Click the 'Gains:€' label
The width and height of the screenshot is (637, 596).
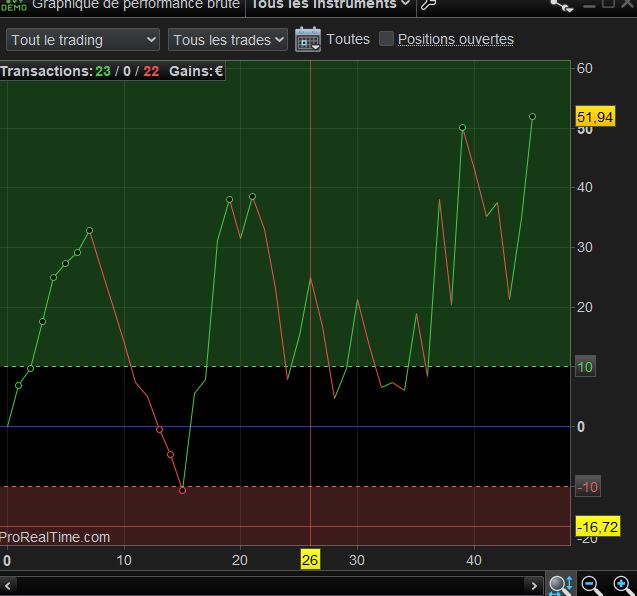pos(196,71)
